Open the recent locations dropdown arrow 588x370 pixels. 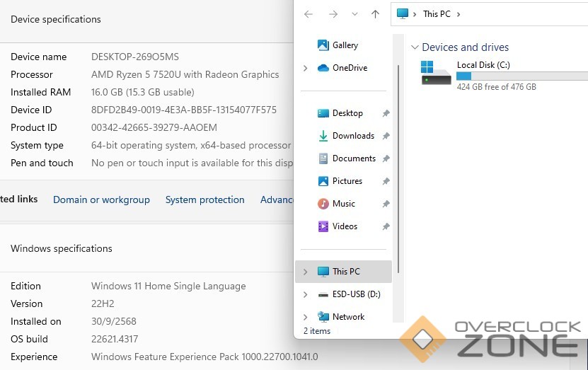[x=354, y=14]
